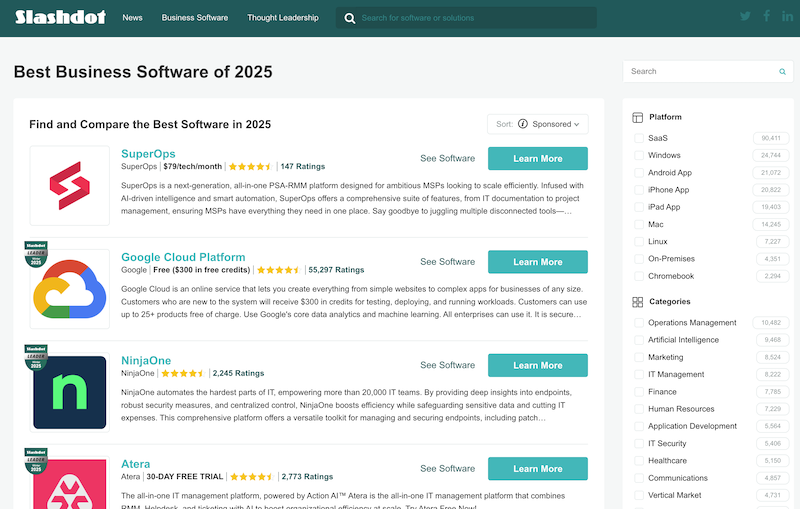Viewport: 800px width, 509px height.
Task: Open the Slashdot logo home link
Action: [60, 17]
